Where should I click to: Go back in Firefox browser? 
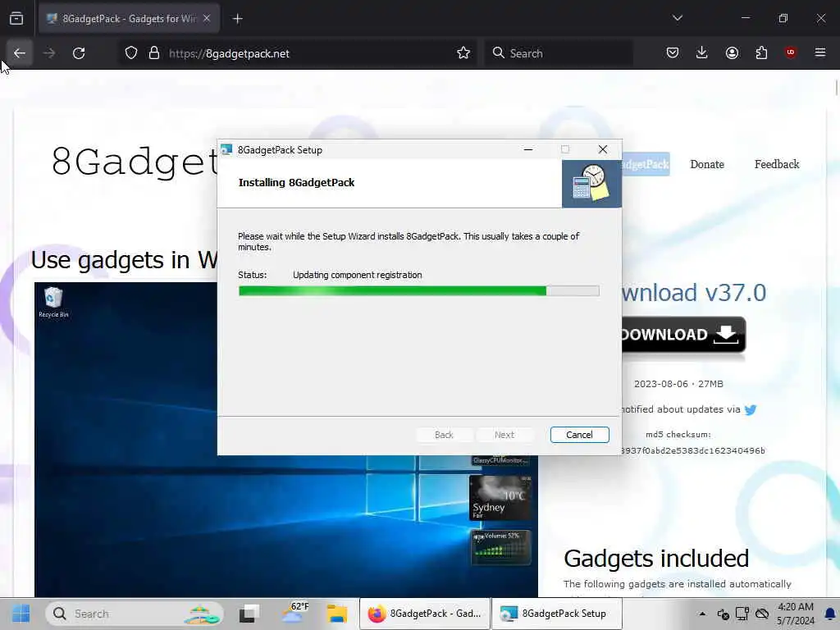pos(20,53)
